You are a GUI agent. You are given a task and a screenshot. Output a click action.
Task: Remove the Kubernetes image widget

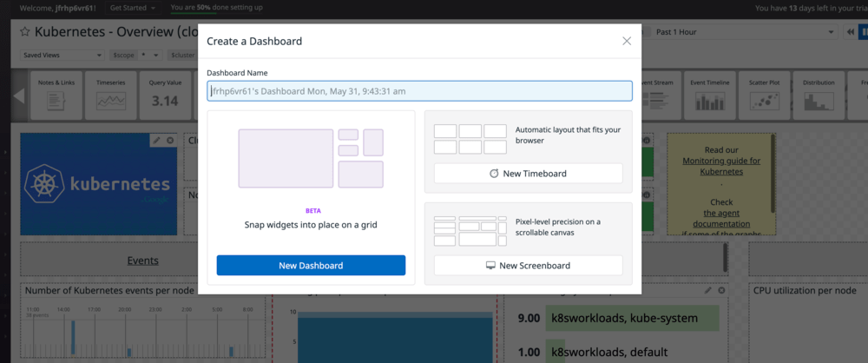[x=170, y=140]
